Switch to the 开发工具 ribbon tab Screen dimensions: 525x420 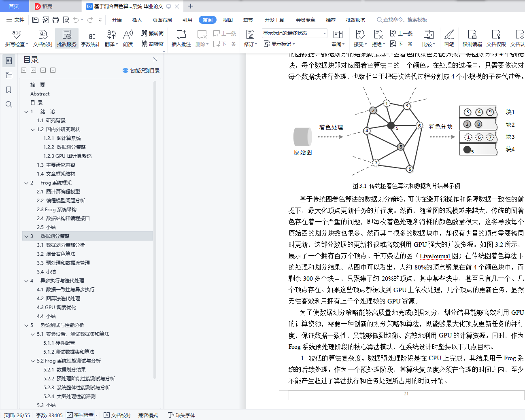click(x=274, y=20)
